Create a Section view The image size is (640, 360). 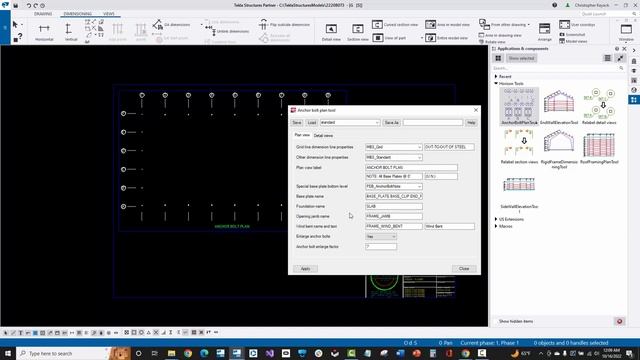(x=358, y=32)
